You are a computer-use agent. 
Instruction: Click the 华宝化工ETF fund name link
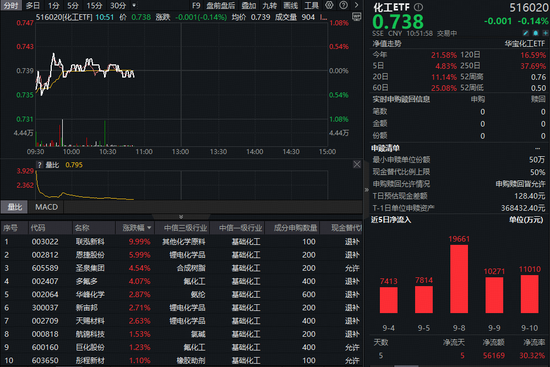(525, 44)
